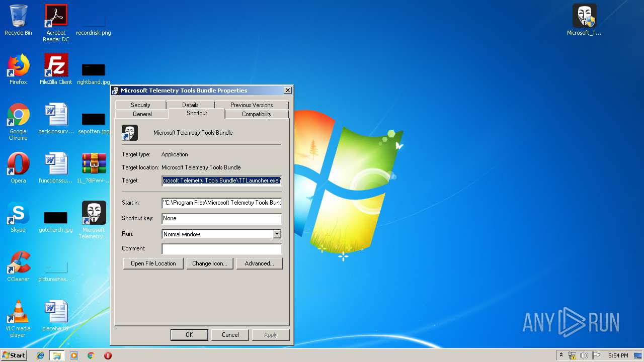Viewport: 644px width, 362px height.
Task: Click Cancel in the Properties dialog
Action: [x=230, y=335]
